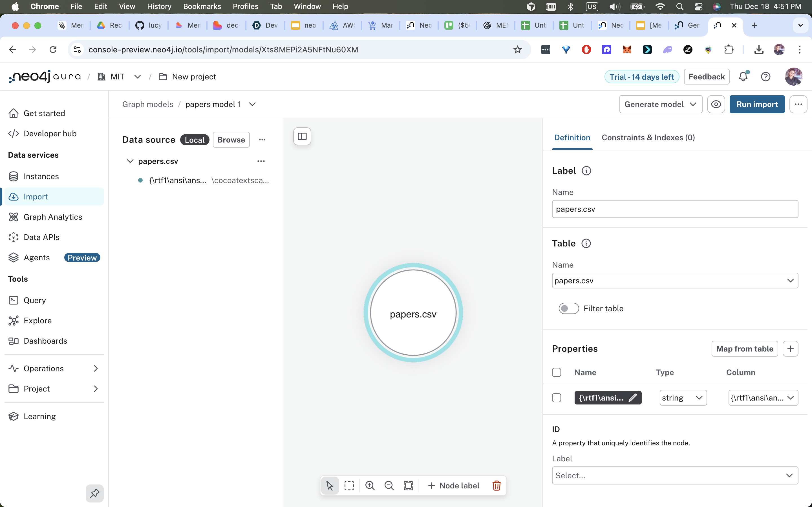This screenshot has width=812, height=507.
Task: Select the marquee selection tool
Action: pyautogui.click(x=349, y=486)
